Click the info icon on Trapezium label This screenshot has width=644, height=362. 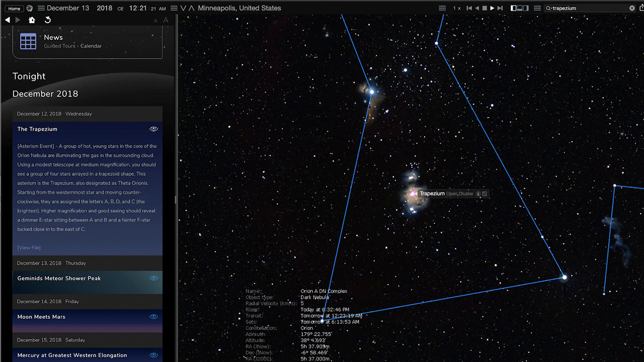[x=478, y=194]
